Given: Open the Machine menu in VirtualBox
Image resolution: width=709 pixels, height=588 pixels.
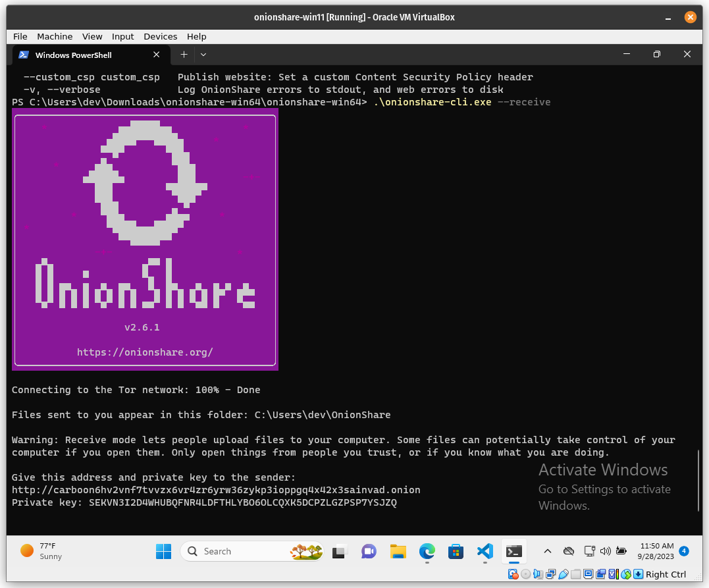Looking at the screenshot, I should (x=55, y=36).
